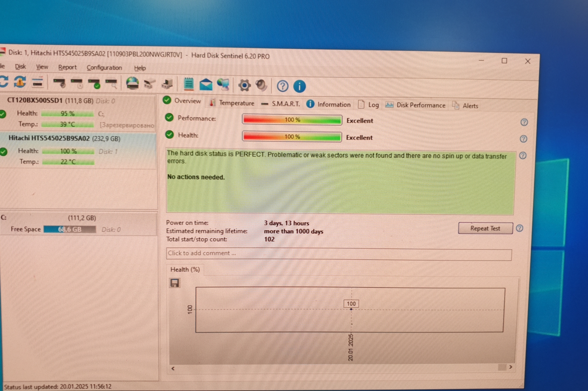588x391 pixels.
Task: Switch to the Disk Performance tab
Action: click(x=415, y=105)
